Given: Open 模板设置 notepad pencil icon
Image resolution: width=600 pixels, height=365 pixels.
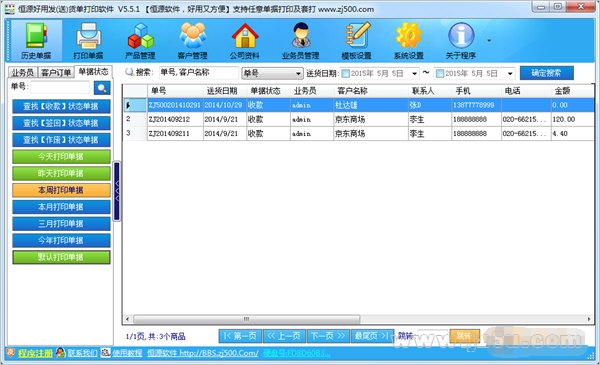Looking at the screenshot, I should [x=357, y=41].
